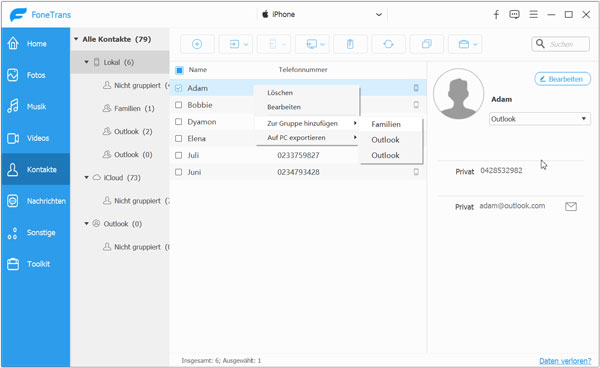Click the add new contact plus icon
The image size is (600, 368).
[x=197, y=44]
